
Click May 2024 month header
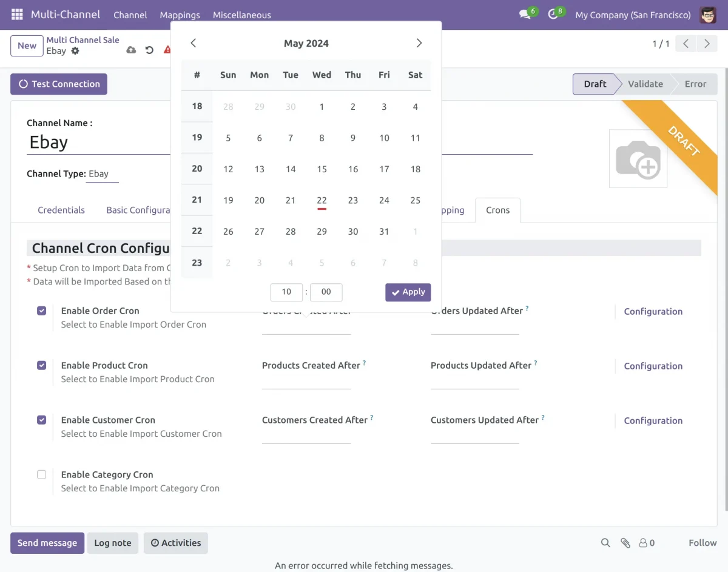(306, 43)
